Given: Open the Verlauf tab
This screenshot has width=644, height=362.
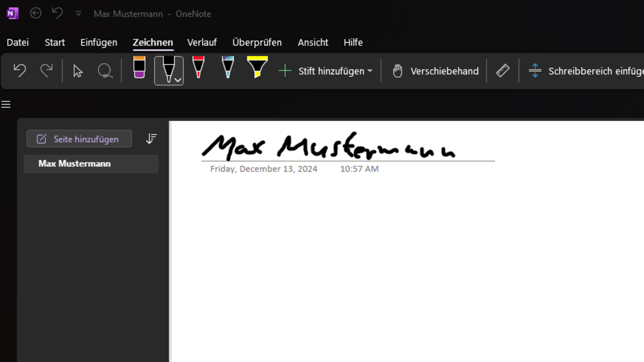Looking at the screenshot, I should [x=202, y=42].
